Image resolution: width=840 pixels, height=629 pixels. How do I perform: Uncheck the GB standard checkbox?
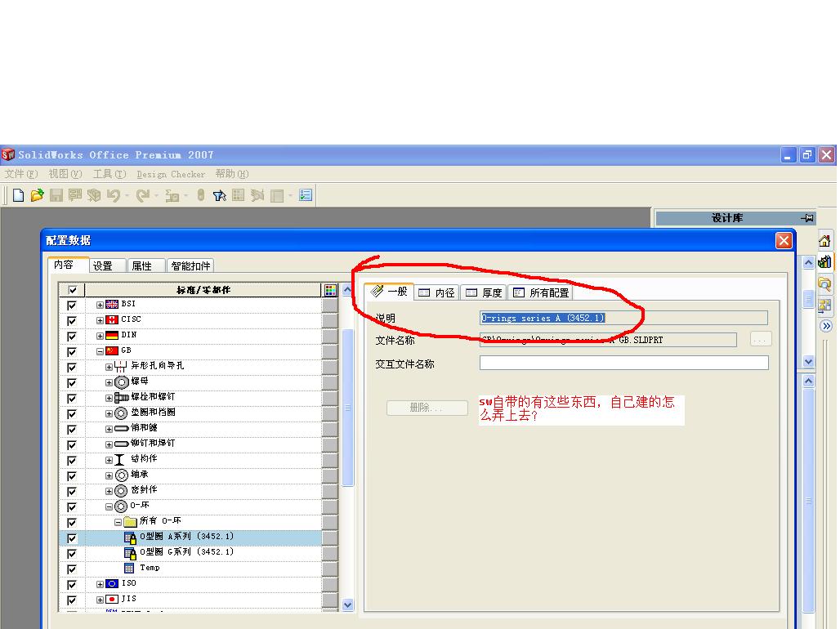(71, 351)
